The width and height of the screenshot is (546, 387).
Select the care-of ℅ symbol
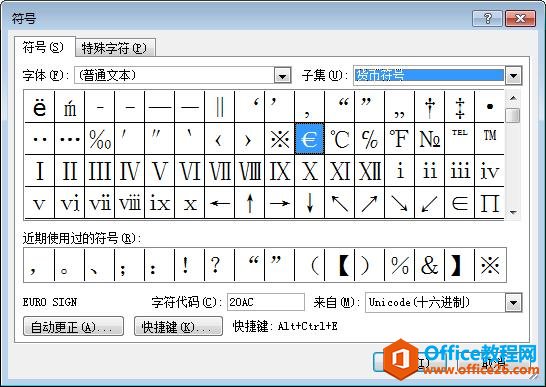pos(369,139)
